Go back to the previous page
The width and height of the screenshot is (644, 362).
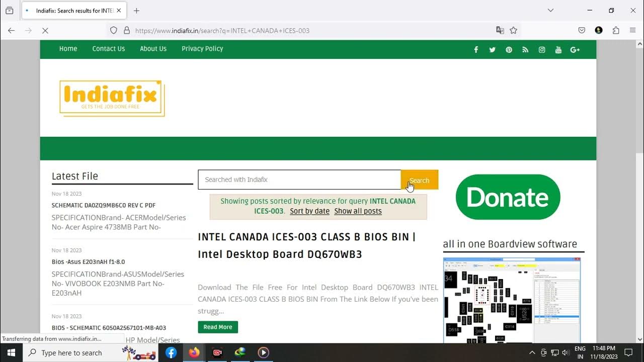[x=11, y=30]
